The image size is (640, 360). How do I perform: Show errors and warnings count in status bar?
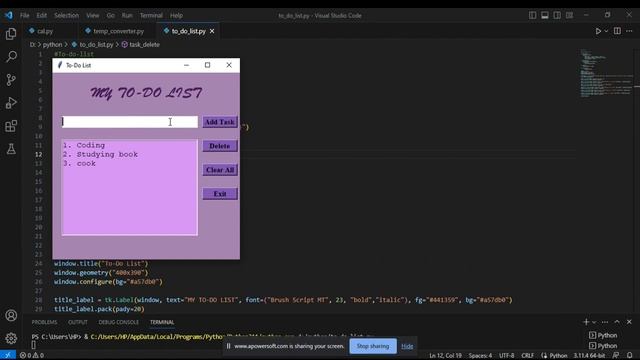click(31, 355)
